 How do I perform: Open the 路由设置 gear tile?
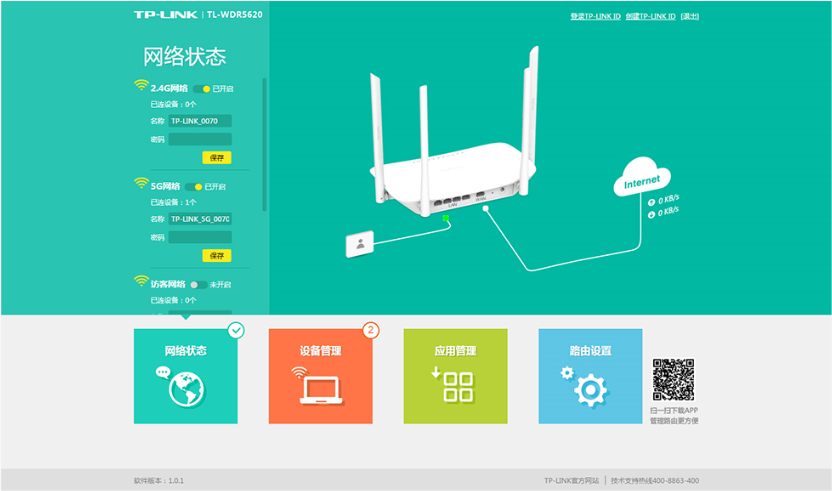pyautogui.click(x=590, y=376)
